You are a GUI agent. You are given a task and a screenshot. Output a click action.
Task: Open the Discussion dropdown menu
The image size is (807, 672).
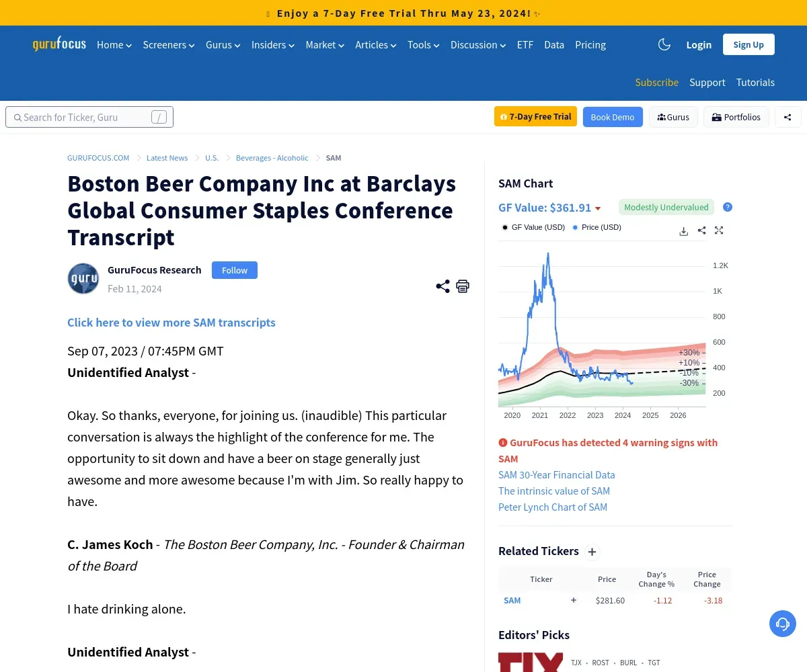coord(478,44)
